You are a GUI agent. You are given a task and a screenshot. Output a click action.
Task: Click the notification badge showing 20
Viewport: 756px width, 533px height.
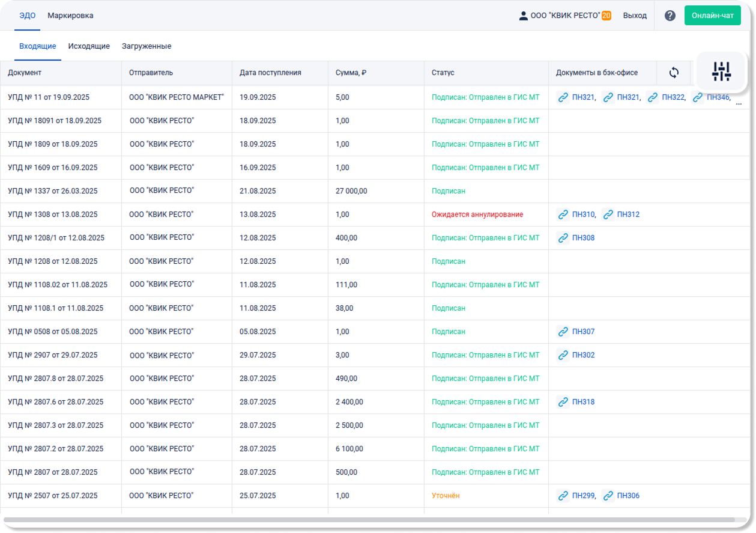tap(606, 16)
